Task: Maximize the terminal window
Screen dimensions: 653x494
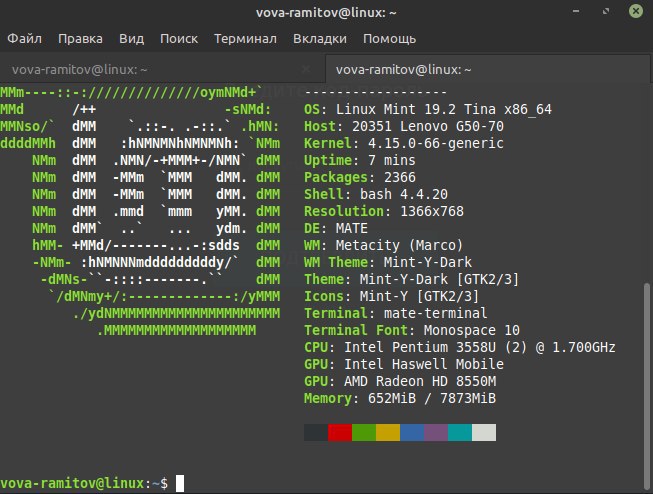Action: click(x=606, y=11)
